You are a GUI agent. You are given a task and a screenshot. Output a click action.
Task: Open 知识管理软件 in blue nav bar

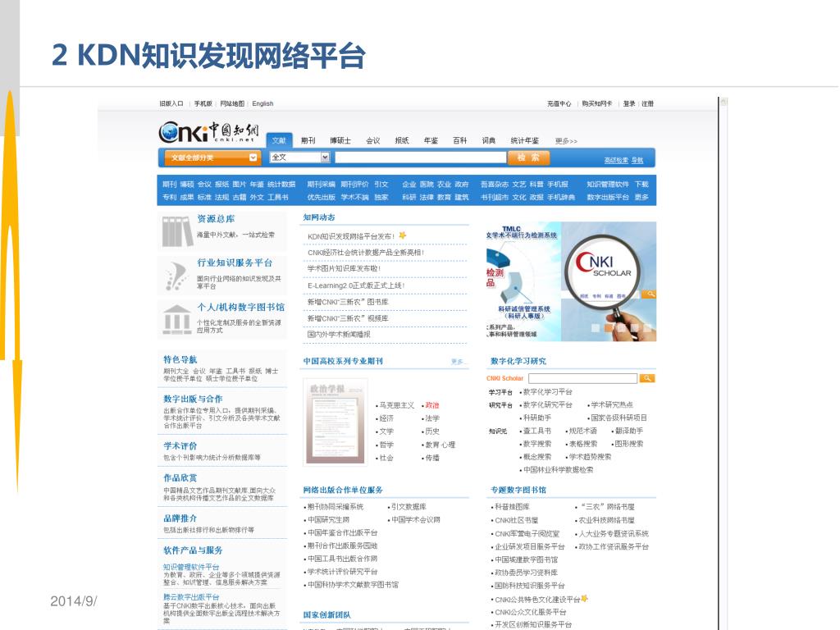tap(608, 184)
